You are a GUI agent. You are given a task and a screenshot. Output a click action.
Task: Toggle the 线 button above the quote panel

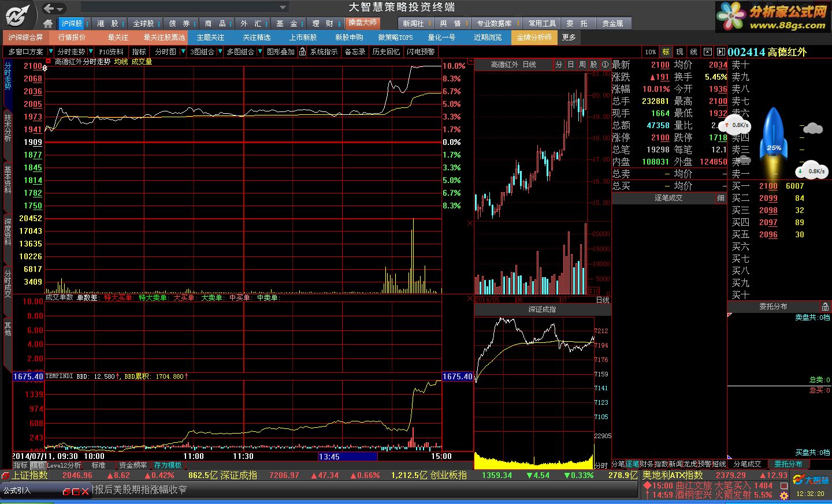click(693, 51)
